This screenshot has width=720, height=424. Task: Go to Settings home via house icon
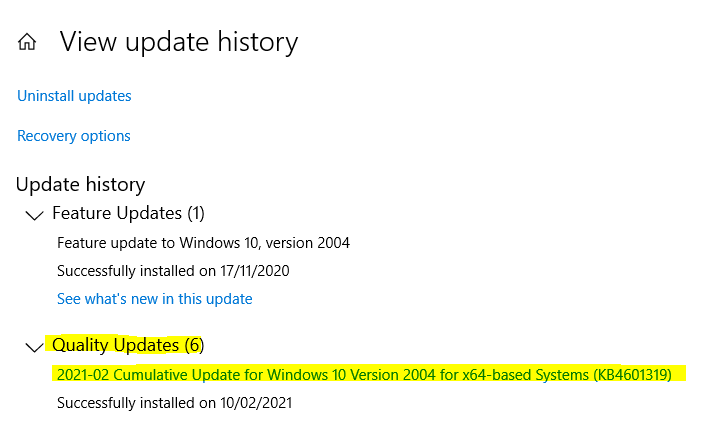pos(27,42)
